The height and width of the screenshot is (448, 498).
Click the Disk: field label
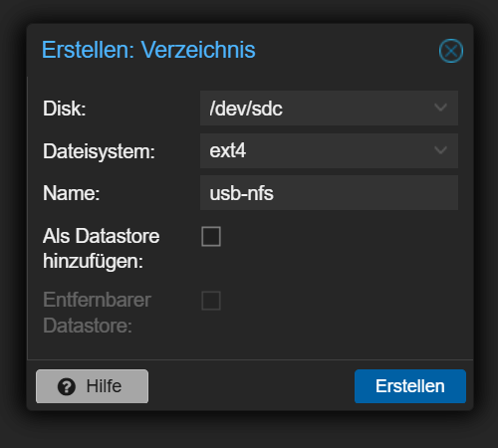65,109
